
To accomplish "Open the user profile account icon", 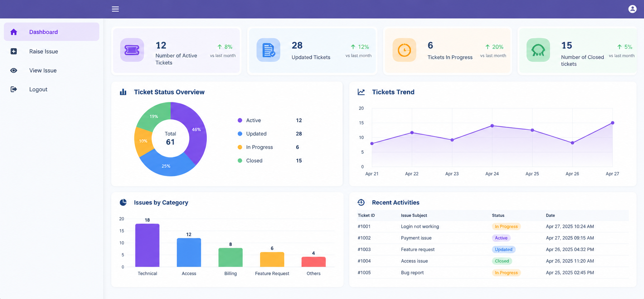I will [632, 9].
